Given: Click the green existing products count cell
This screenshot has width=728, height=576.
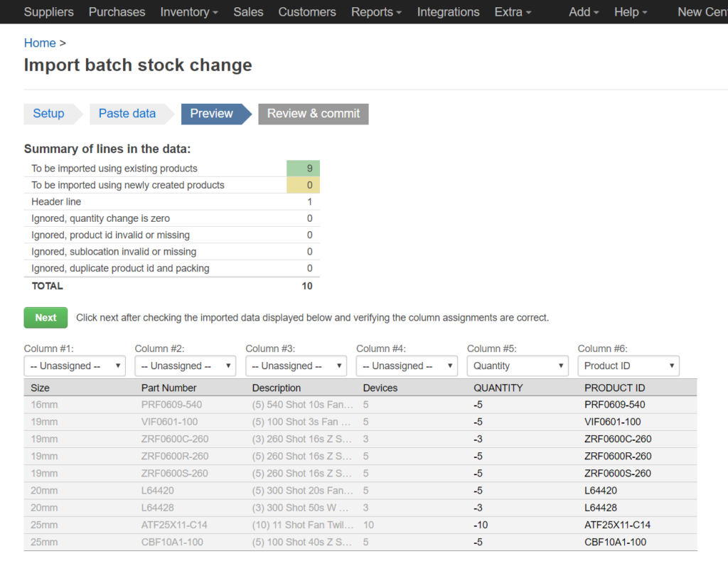Looking at the screenshot, I should (303, 168).
